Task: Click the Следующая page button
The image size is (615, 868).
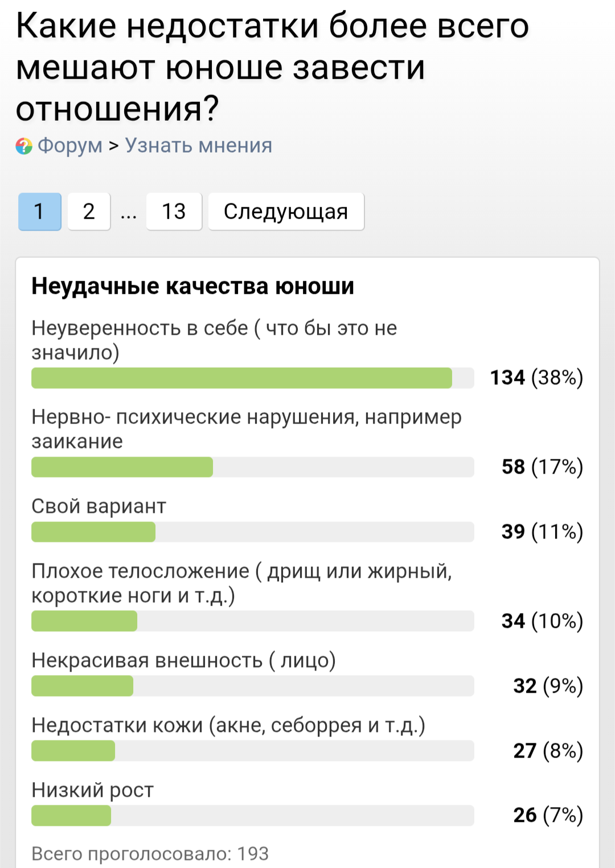Action: [x=286, y=212]
